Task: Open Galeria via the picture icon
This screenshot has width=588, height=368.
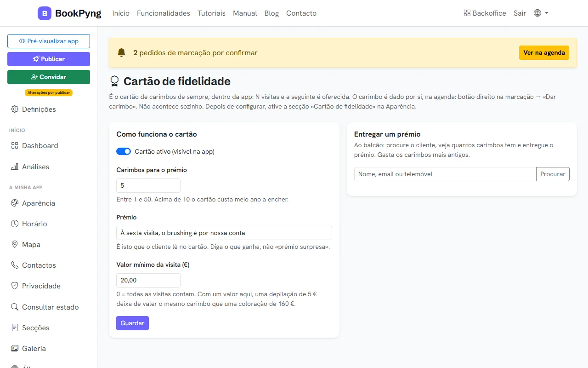Action: pyautogui.click(x=15, y=349)
